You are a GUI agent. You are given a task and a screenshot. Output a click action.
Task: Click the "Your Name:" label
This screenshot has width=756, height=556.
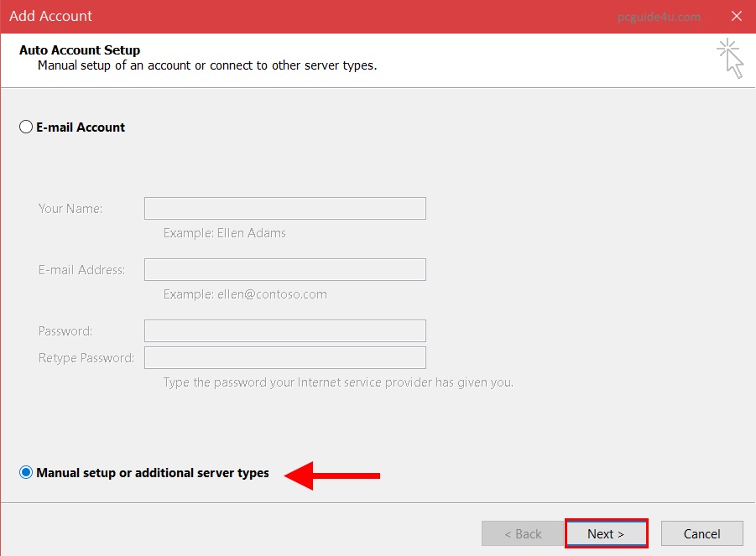[x=70, y=208]
